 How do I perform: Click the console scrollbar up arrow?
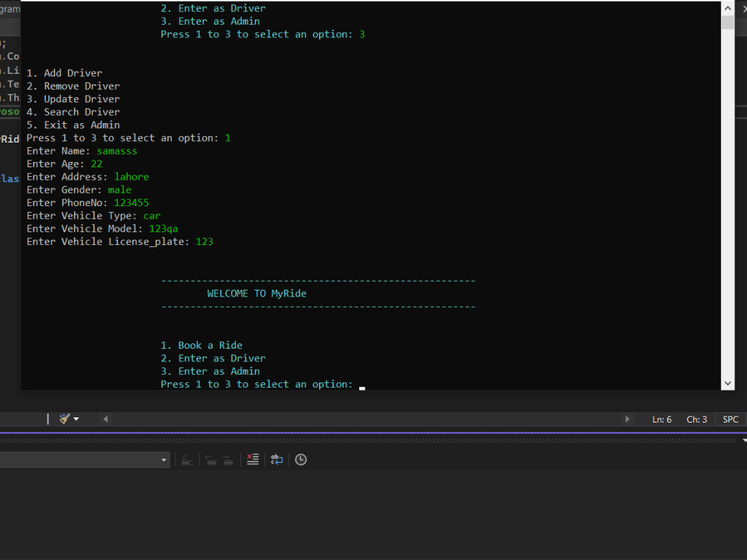(x=727, y=7)
